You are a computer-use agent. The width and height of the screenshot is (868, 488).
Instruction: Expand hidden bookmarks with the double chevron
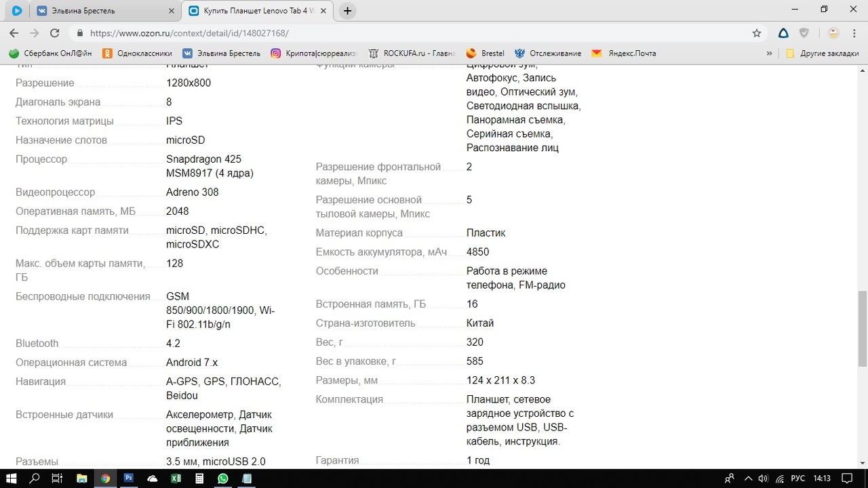[x=769, y=54]
